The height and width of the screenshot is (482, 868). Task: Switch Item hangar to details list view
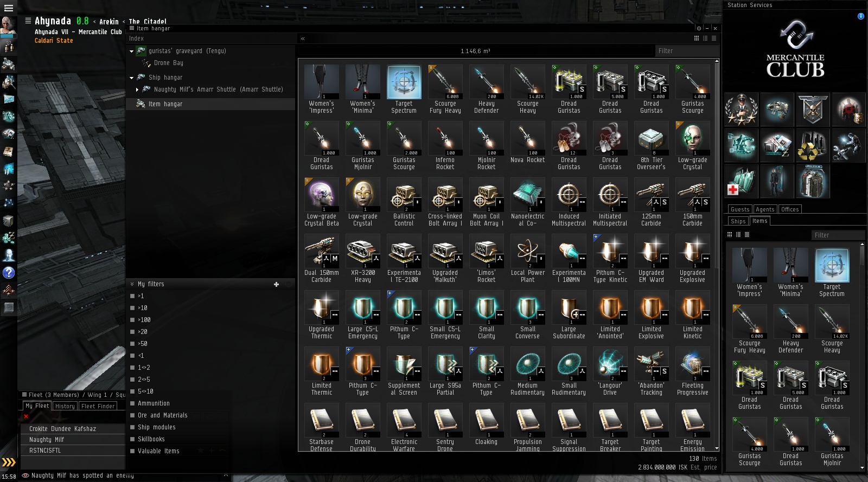point(705,38)
